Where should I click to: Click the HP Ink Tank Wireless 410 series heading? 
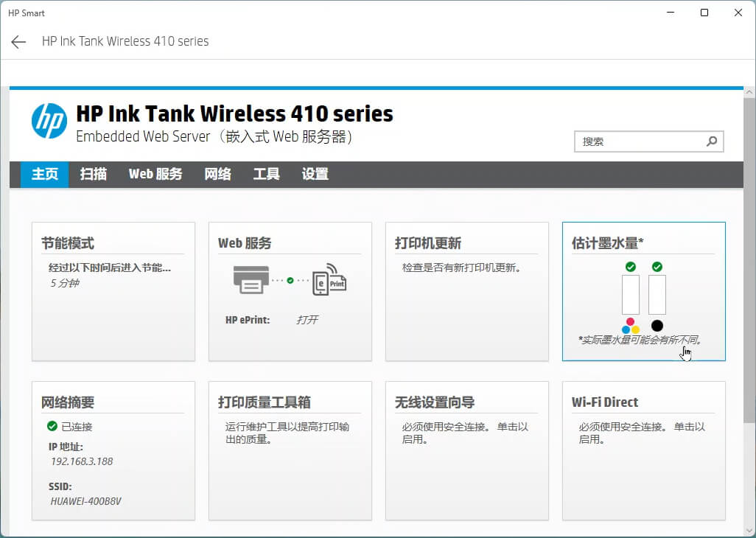click(234, 113)
